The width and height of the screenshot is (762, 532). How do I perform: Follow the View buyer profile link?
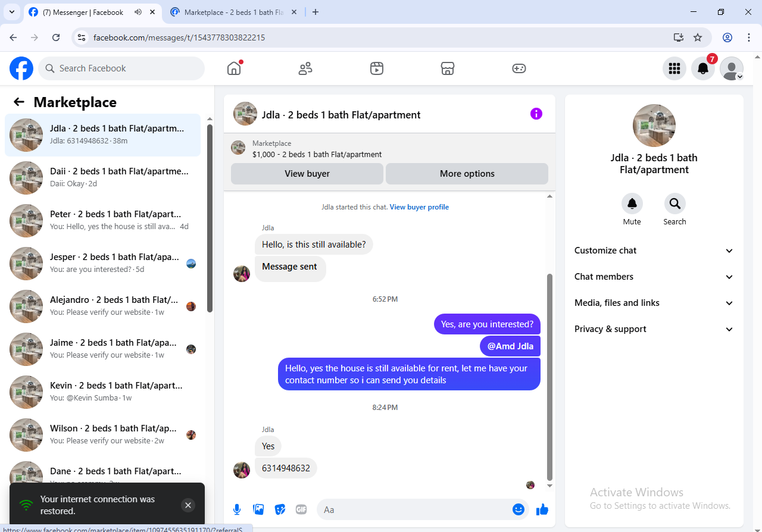pos(419,207)
